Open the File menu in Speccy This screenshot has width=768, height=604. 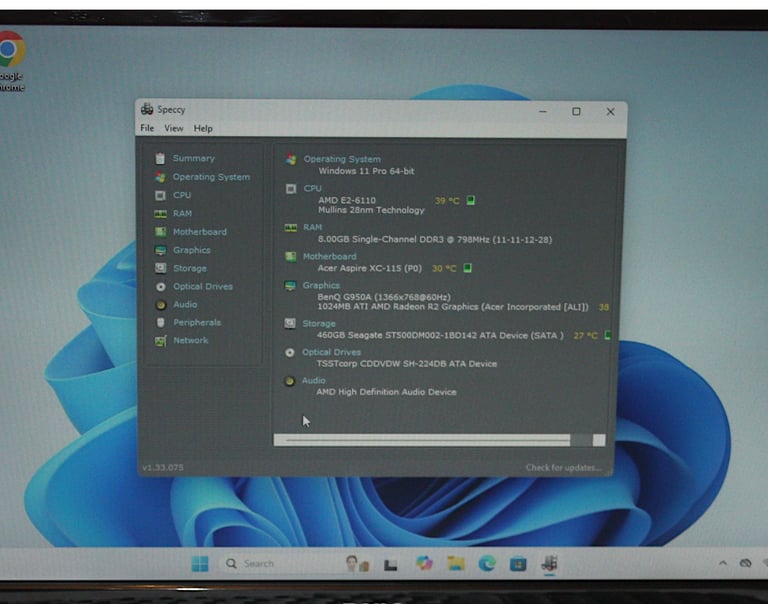(x=147, y=128)
